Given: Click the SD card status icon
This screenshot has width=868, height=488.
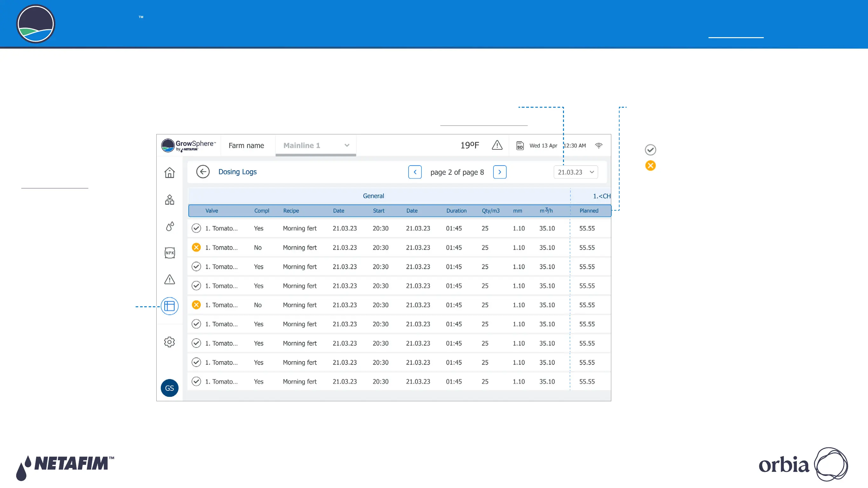Looking at the screenshot, I should click(x=520, y=146).
